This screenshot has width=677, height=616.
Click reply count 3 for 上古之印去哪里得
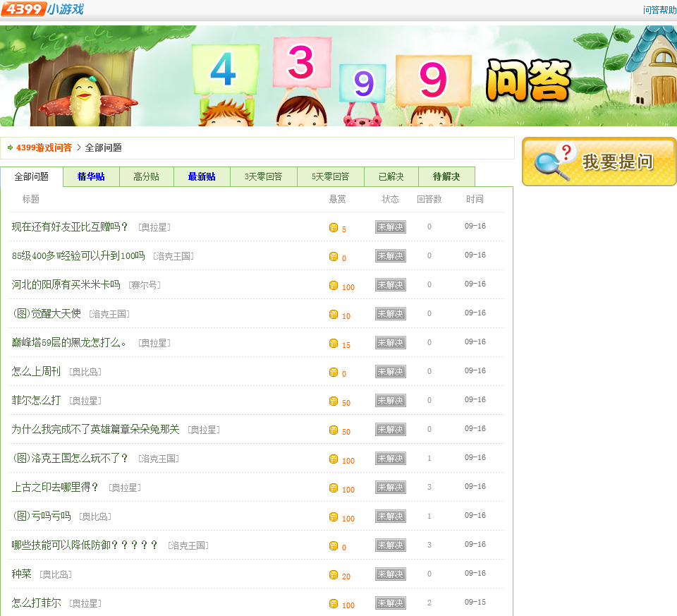click(429, 487)
